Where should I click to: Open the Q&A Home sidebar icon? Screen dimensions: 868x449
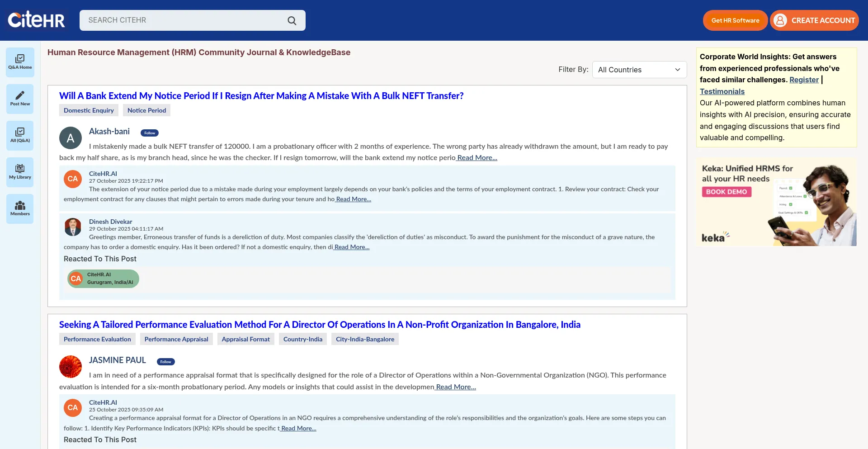click(20, 62)
